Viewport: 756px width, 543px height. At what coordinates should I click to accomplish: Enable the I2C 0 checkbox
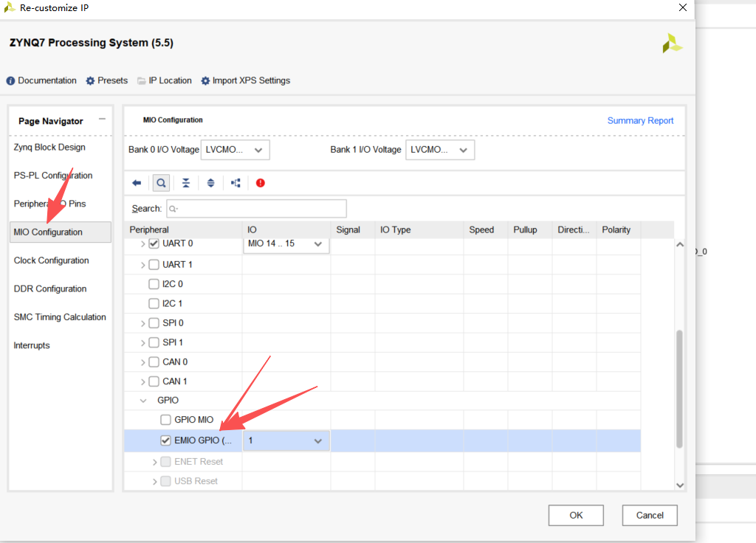coord(154,284)
